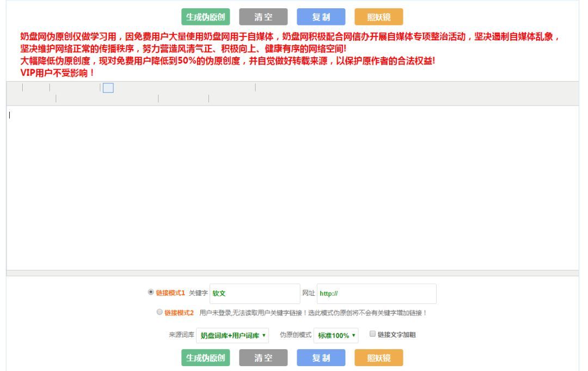Select the 链接模式2 radio button

(160, 312)
